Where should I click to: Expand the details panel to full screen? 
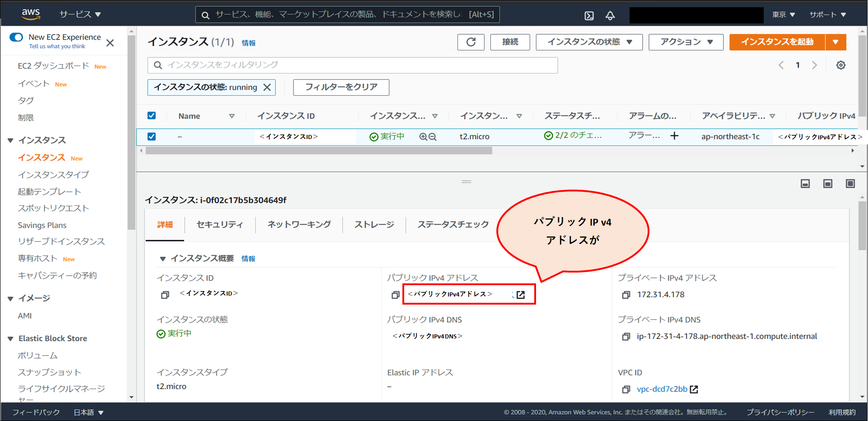coord(850,184)
